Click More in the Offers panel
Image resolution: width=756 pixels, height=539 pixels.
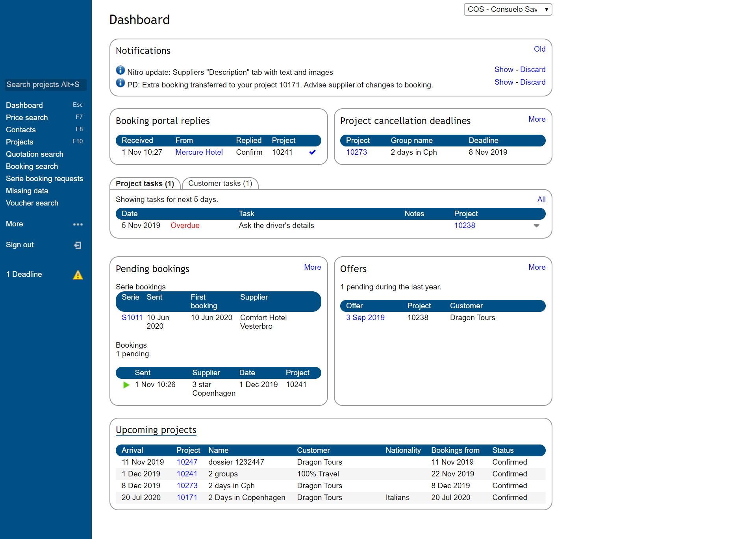pos(537,267)
